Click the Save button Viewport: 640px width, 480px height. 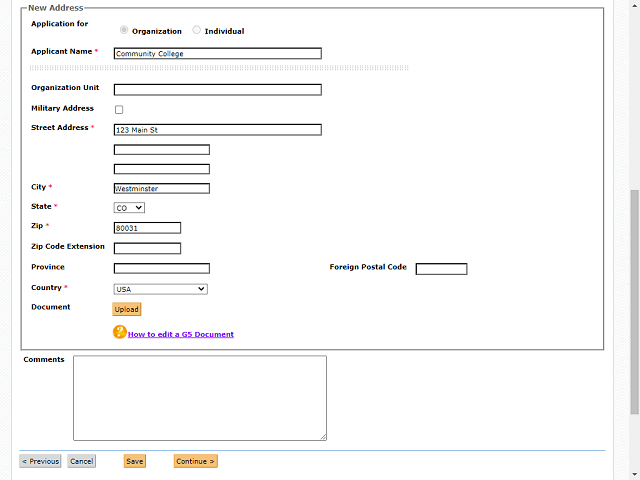pos(135,461)
